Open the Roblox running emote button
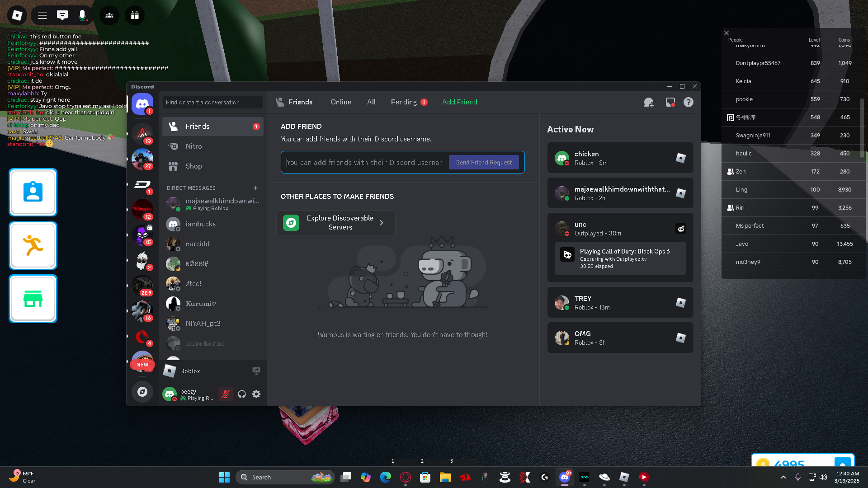 [33, 246]
